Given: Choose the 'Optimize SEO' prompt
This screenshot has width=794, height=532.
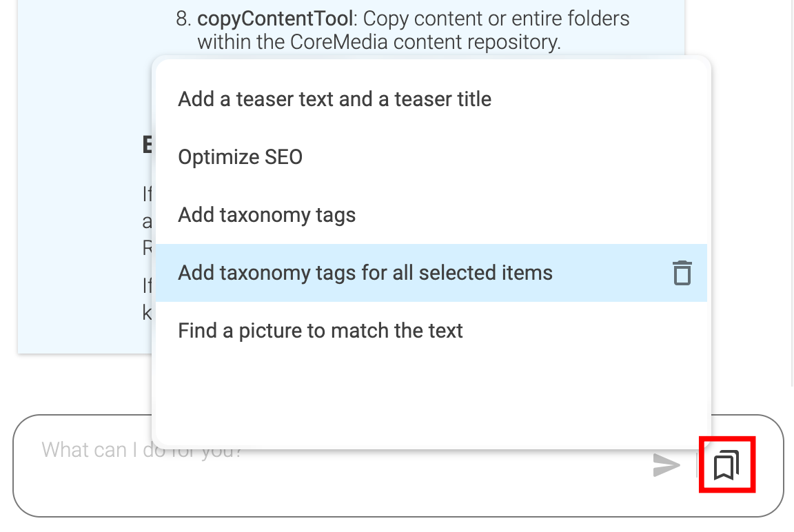Looking at the screenshot, I should [x=240, y=157].
